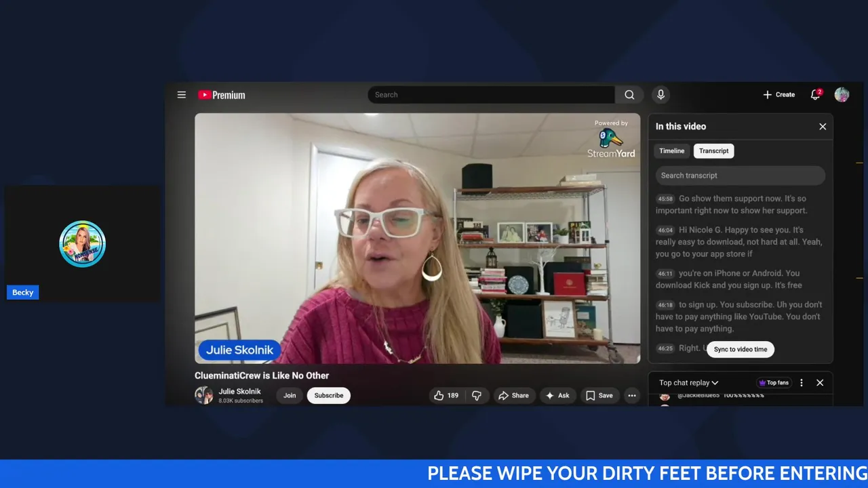Go to YouTube Premium home logo
The width and height of the screenshot is (868, 488).
click(222, 95)
